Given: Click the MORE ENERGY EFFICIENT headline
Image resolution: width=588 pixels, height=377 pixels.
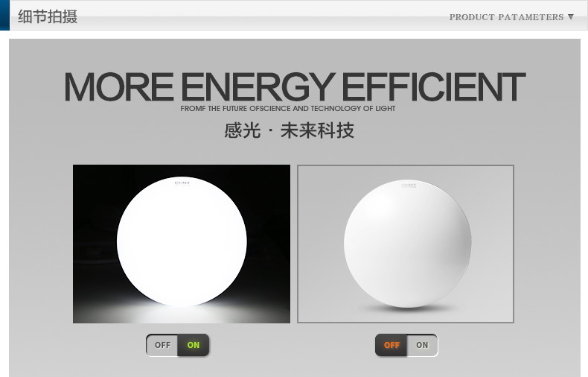Looking at the screenshot, I should coord(295,86).
